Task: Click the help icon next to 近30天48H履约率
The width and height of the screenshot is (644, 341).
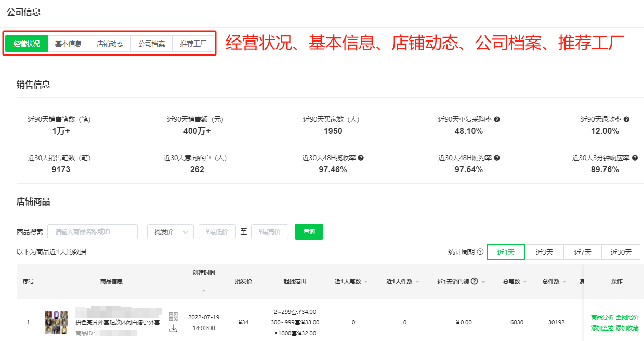Action: [x=497, y=157]
